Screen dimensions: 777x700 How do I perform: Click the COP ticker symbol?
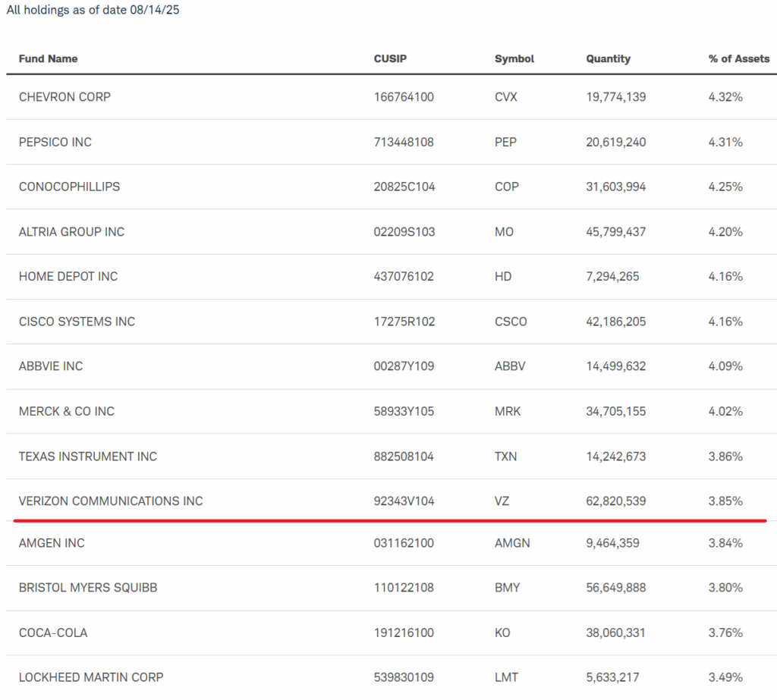pos(506,187)
